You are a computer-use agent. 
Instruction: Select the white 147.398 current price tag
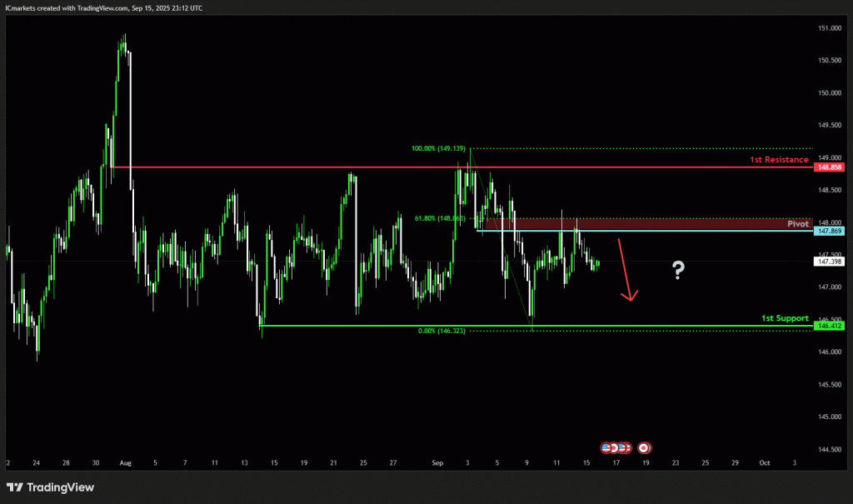829,262
